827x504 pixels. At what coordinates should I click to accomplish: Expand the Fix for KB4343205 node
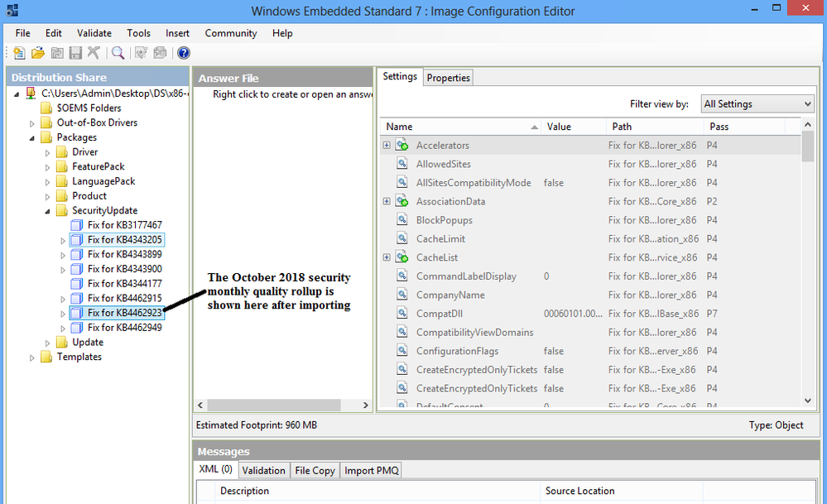coord(63,240)
